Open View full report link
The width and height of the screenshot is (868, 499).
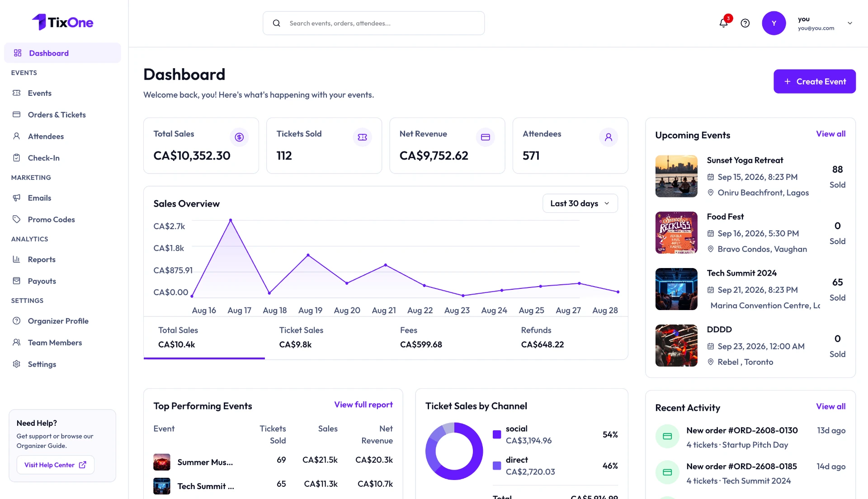click(x=363, y=405)
